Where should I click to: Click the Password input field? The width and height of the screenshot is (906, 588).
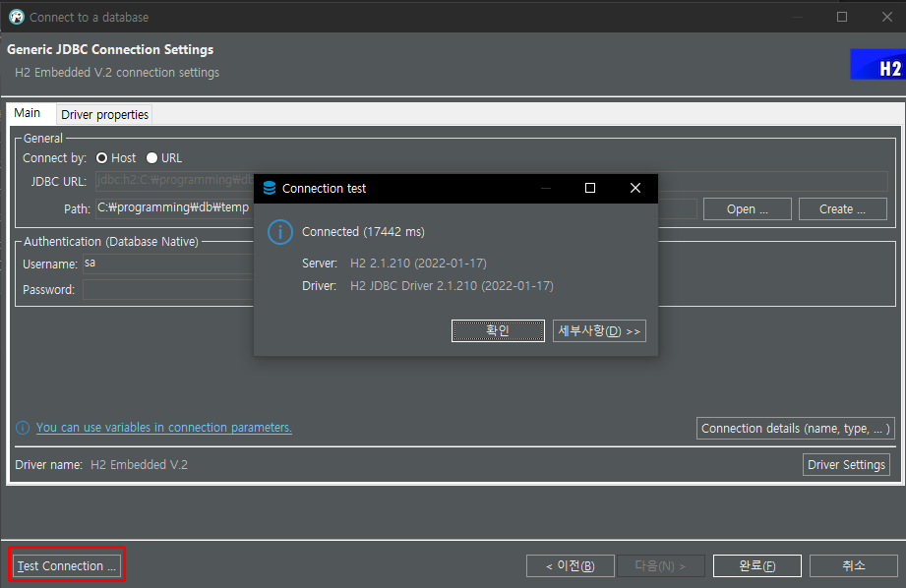[x=168, y=289]
